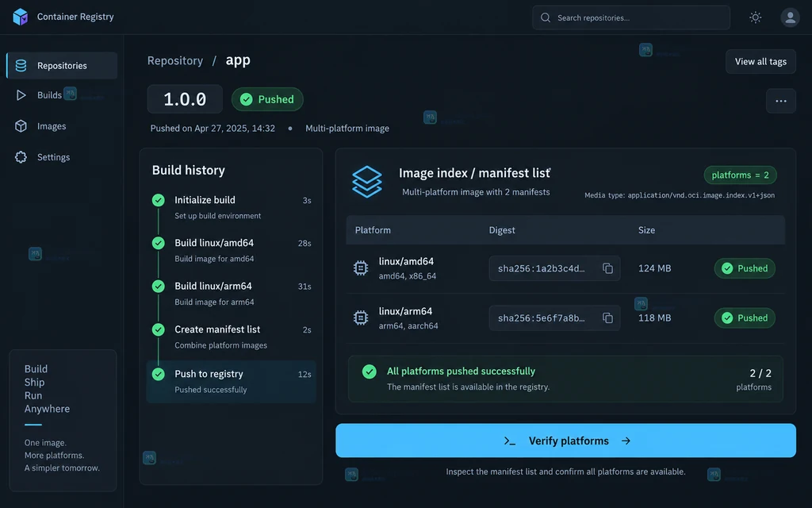
Task: Click the Repositories database icon
Action: (21, 65)
